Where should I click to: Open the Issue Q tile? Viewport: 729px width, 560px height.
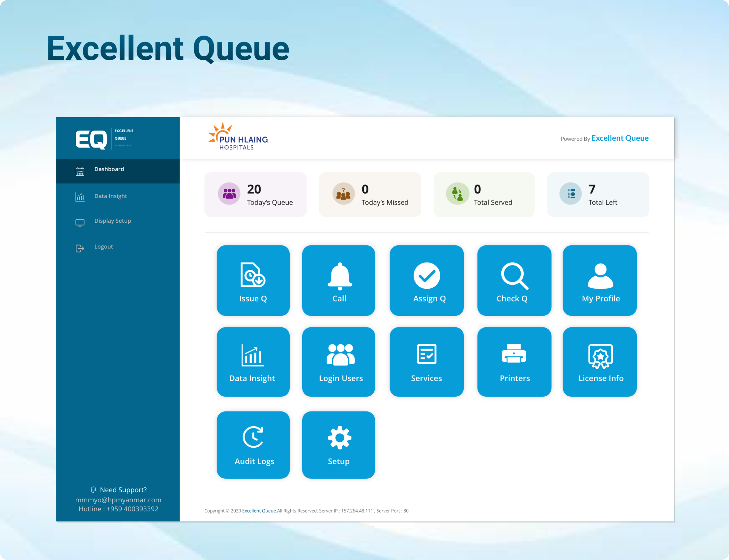(x=253, y=280)
